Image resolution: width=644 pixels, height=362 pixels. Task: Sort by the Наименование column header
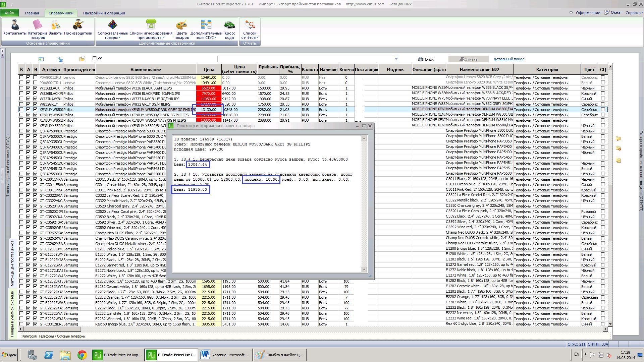tap(146, 69)
